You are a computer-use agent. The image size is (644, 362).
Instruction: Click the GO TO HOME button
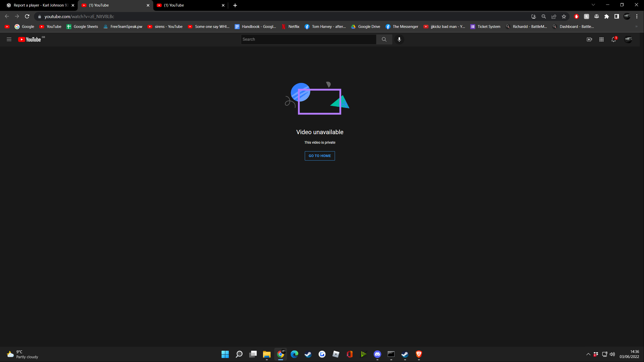[320, 156]
